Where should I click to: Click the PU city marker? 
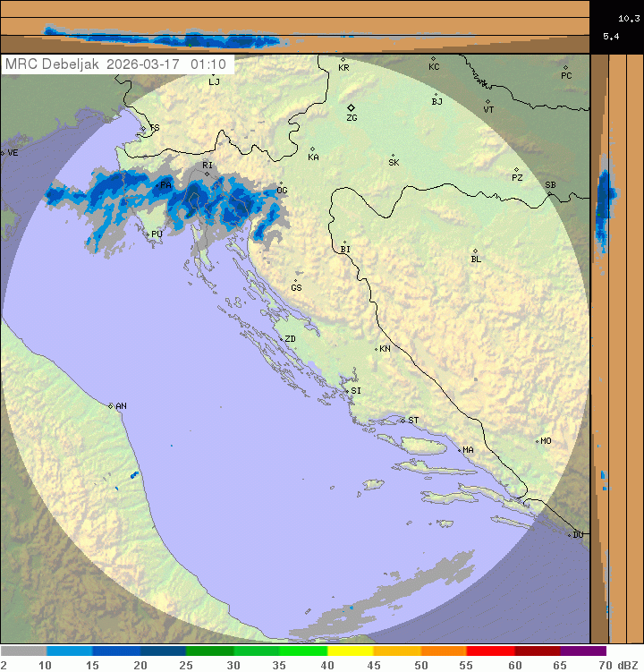coord(148,234)
